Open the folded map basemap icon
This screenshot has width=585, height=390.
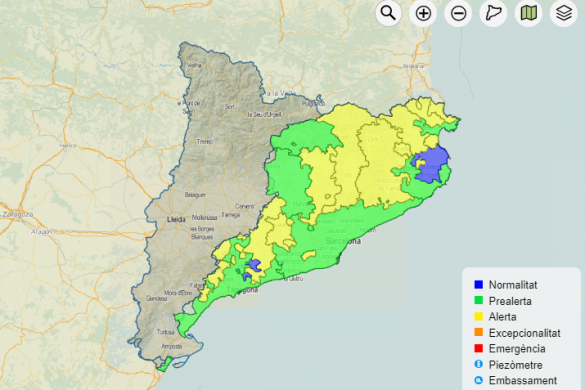pyautogui.click(x=529, y=13)
